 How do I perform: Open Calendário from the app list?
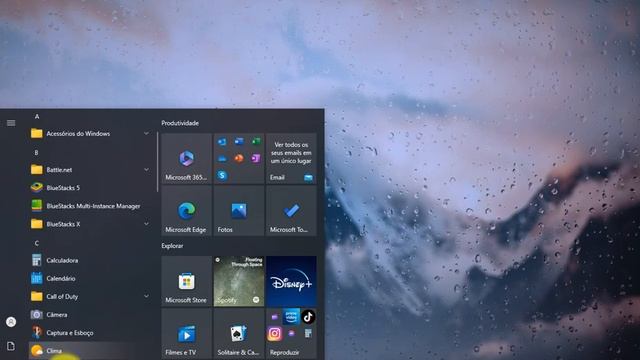[x=90, y=278]
